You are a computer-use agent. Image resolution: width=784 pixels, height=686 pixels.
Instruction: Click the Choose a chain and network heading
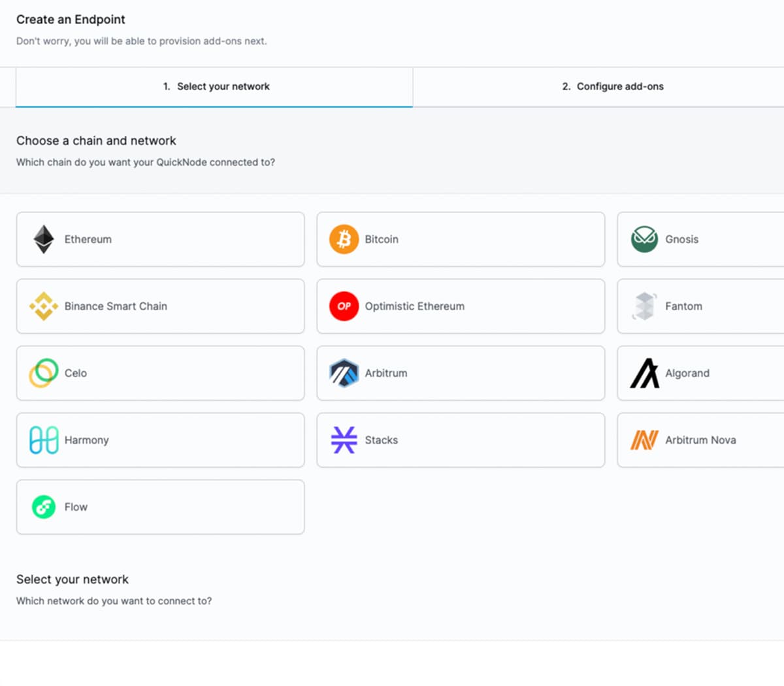(96, 140)
